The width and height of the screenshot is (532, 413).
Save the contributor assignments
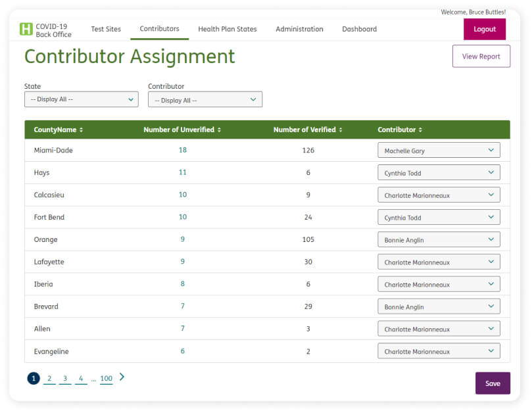coord(493,383)
